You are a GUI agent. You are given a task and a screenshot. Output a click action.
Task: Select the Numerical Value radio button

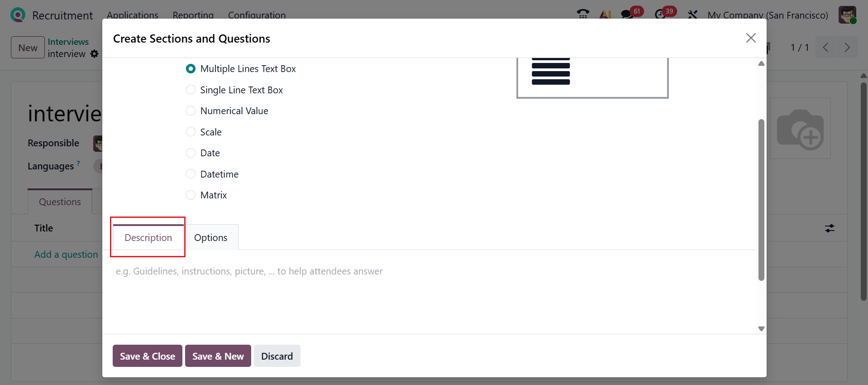[191, 111]
